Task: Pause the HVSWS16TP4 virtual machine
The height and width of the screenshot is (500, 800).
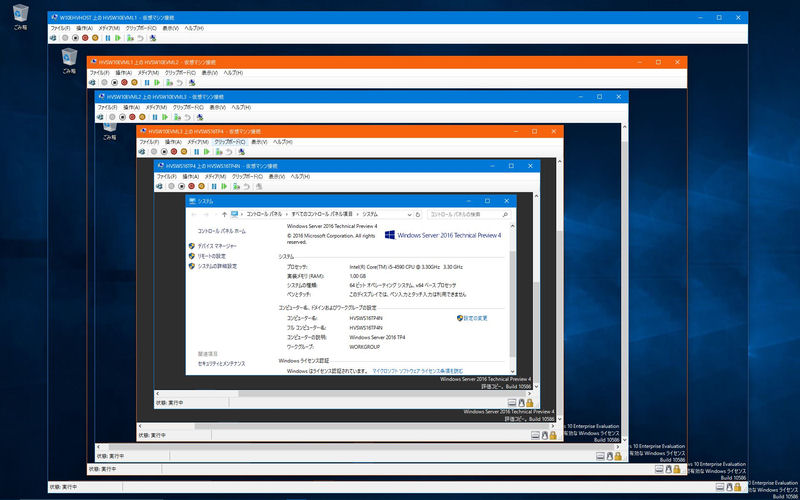Action: pos(196,152)
